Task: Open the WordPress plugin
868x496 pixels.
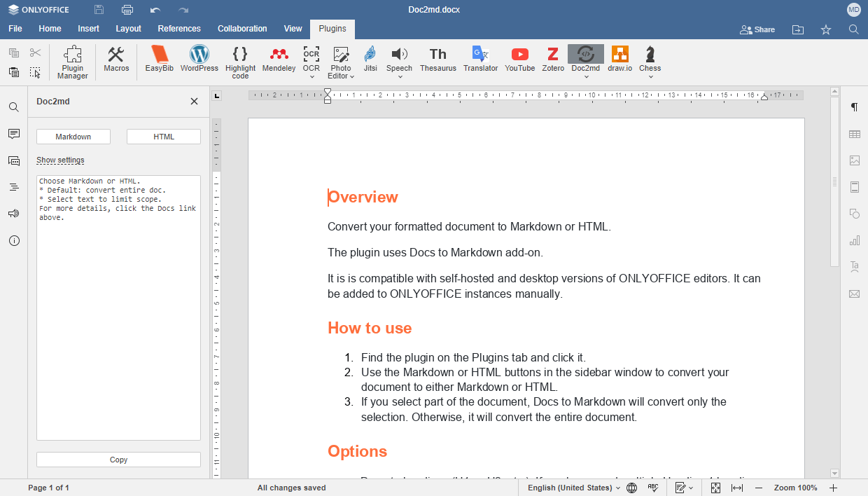Action: coord(199,59)
